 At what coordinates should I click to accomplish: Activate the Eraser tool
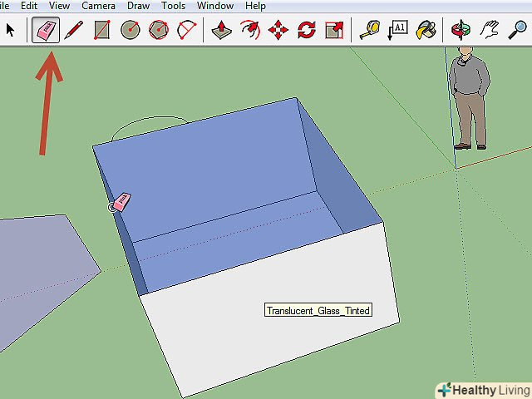pyautogui.click(x=46, y=31)
